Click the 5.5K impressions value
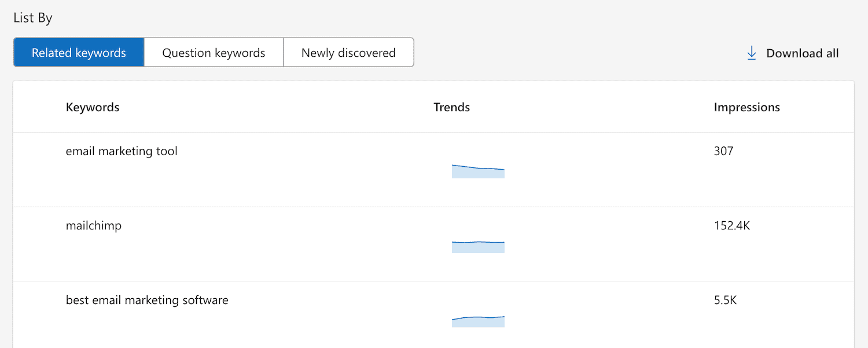Screen dimensions: 868x348 tap(725, 300)
